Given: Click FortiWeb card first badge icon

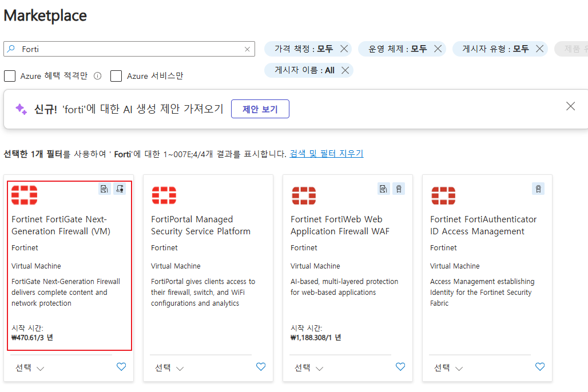Looking at the screenshot, I should pyautogui.click(x=384, y=189).
